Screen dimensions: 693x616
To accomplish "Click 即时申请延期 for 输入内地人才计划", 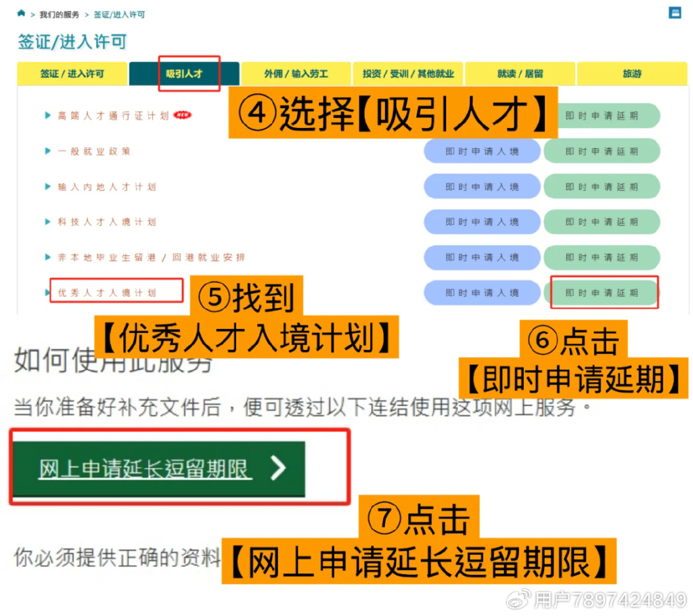I will click(602, 187).
